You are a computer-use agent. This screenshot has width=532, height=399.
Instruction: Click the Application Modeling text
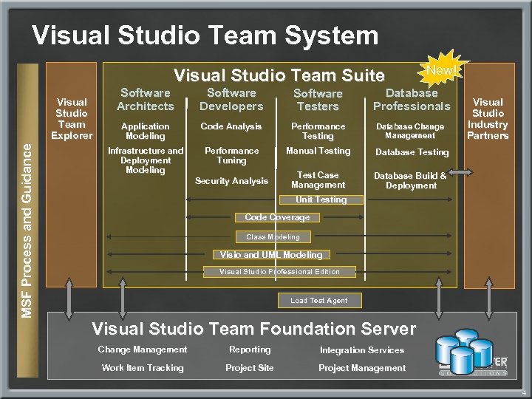click(146, 132)
